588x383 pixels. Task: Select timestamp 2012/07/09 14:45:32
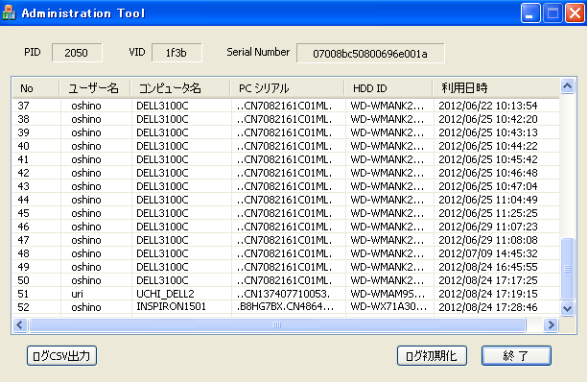[488, 254]
